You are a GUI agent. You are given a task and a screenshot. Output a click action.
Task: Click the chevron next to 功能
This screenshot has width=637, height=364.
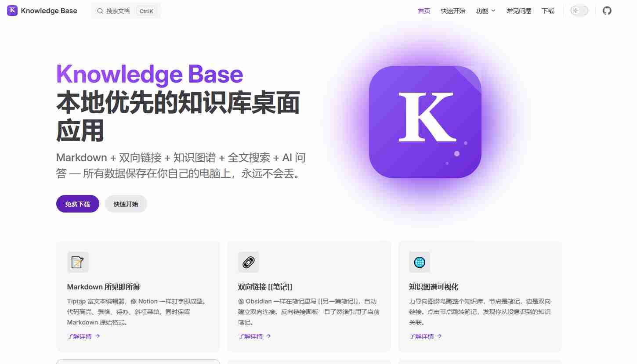(x=493, y=11)
